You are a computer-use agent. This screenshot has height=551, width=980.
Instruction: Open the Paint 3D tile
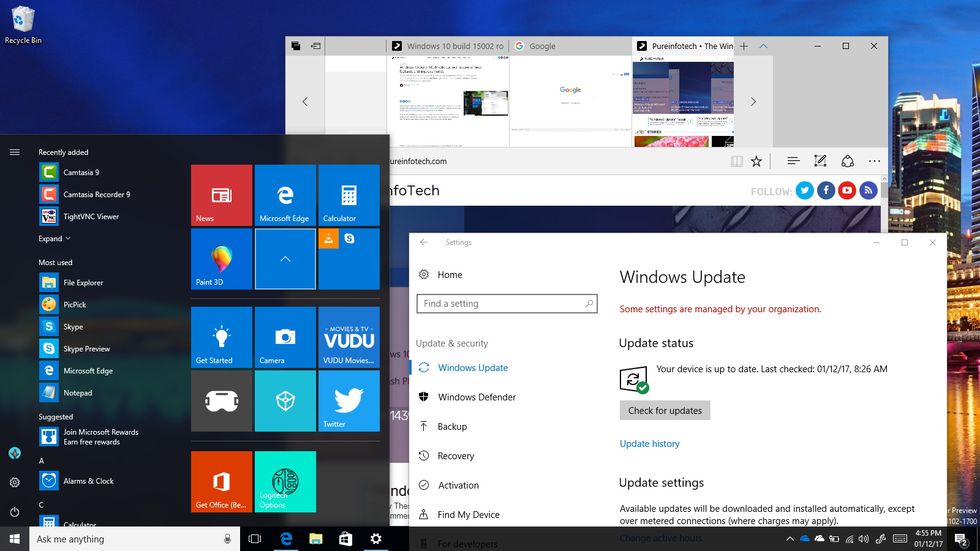click(x=222, y=259)
